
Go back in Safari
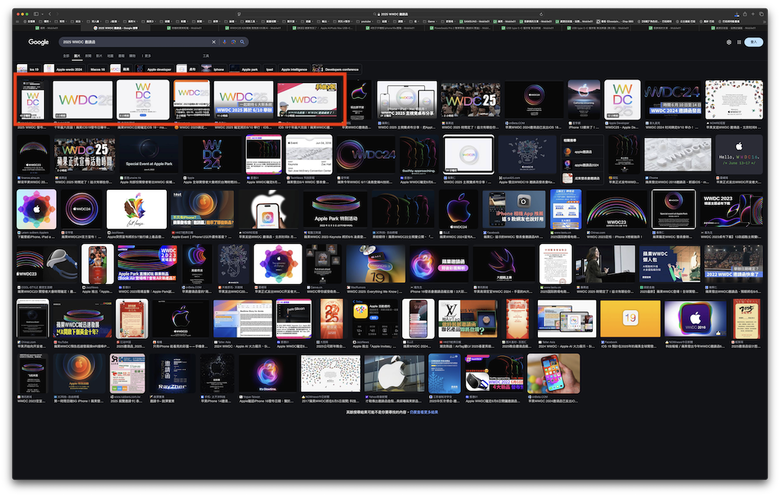point(50,14)
